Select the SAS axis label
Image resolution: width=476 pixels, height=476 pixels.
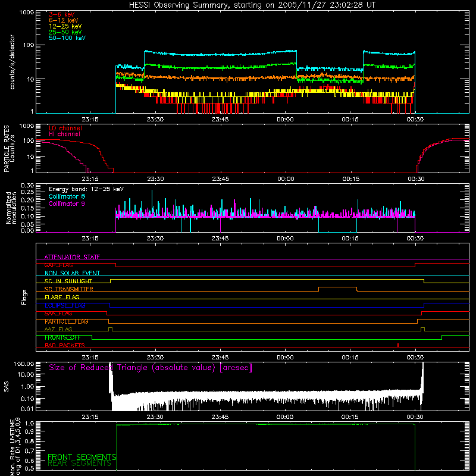[7, 387]
